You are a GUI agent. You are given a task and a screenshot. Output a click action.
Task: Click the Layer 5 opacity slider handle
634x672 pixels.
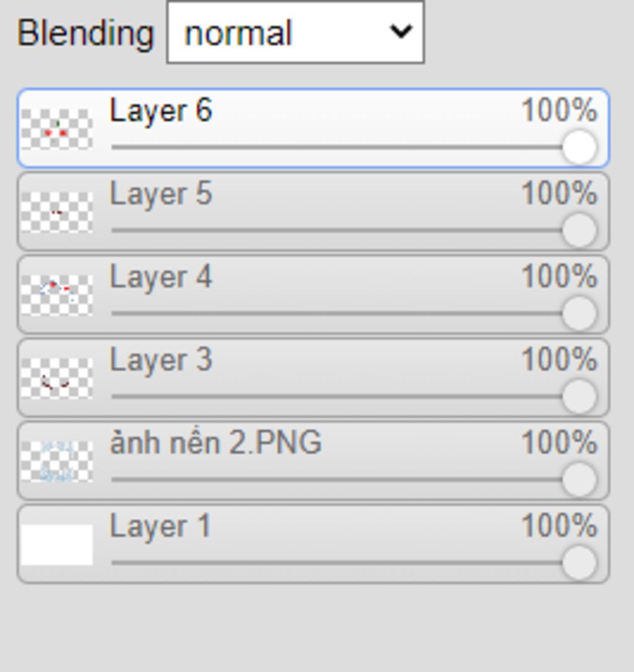coord(579,230)
